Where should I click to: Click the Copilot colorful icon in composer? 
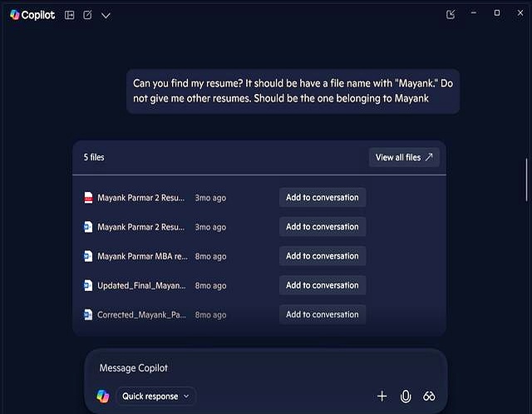(x=102, y=397)
